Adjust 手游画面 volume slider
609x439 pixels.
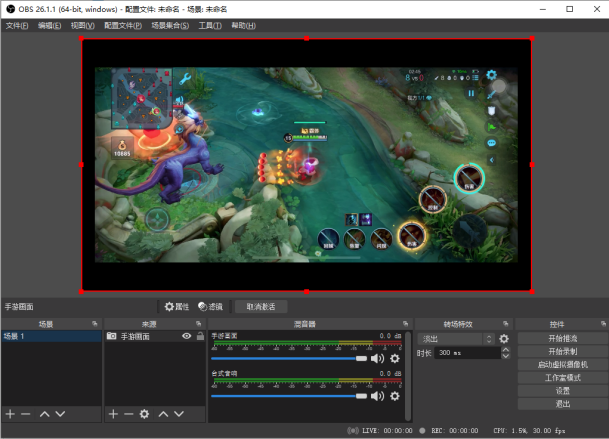(x=289, y=358)
